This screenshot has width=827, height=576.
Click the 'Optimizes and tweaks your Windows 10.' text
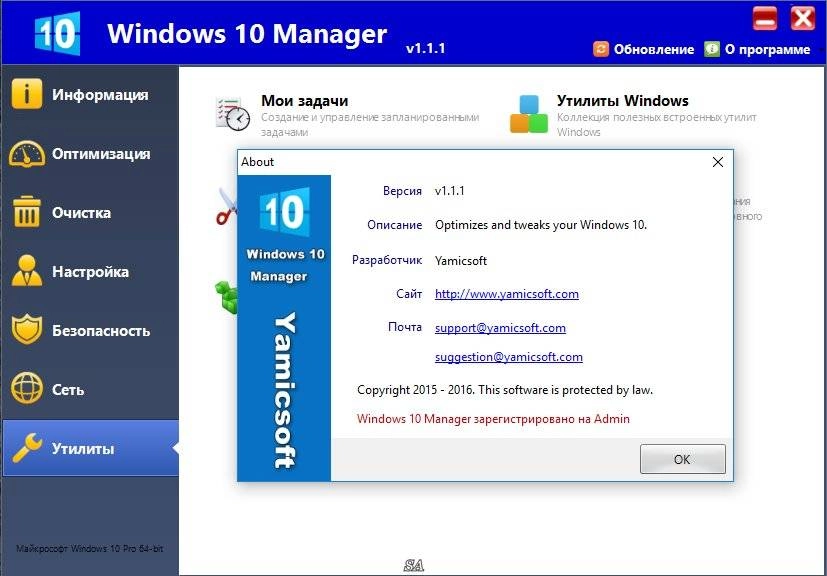point(541,225)
